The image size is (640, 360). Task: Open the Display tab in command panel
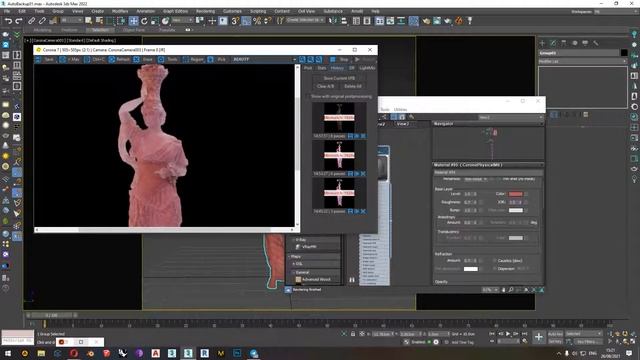click(585, 43)
